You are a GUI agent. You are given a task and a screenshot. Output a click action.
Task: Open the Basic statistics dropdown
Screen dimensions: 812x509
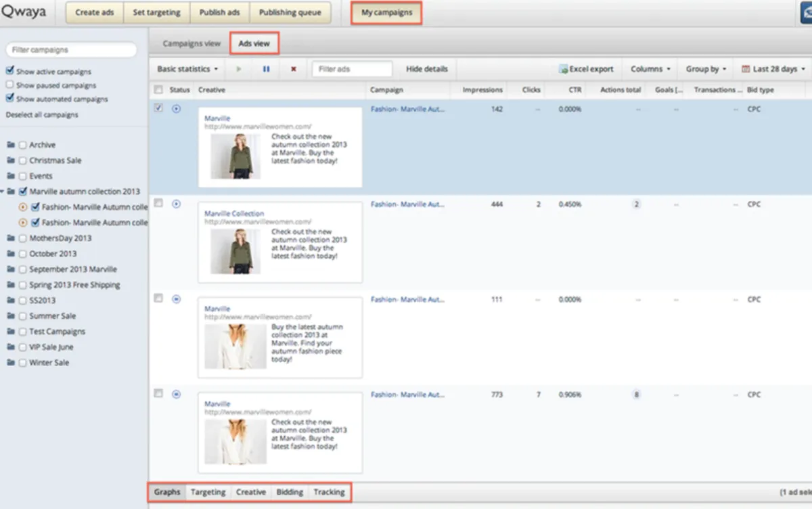187,69
